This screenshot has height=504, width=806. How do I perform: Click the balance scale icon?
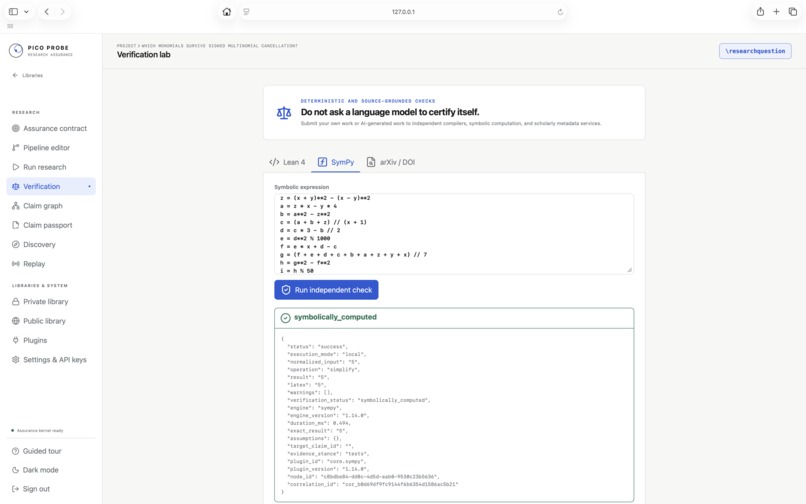pos(284,113)
